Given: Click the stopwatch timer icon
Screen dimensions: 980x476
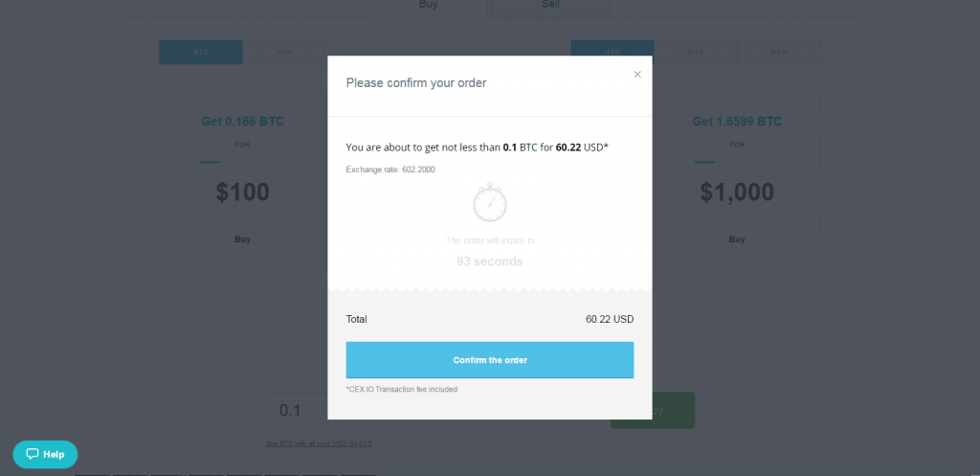Looking at the screenshot, I should click(x=489, y=202).
